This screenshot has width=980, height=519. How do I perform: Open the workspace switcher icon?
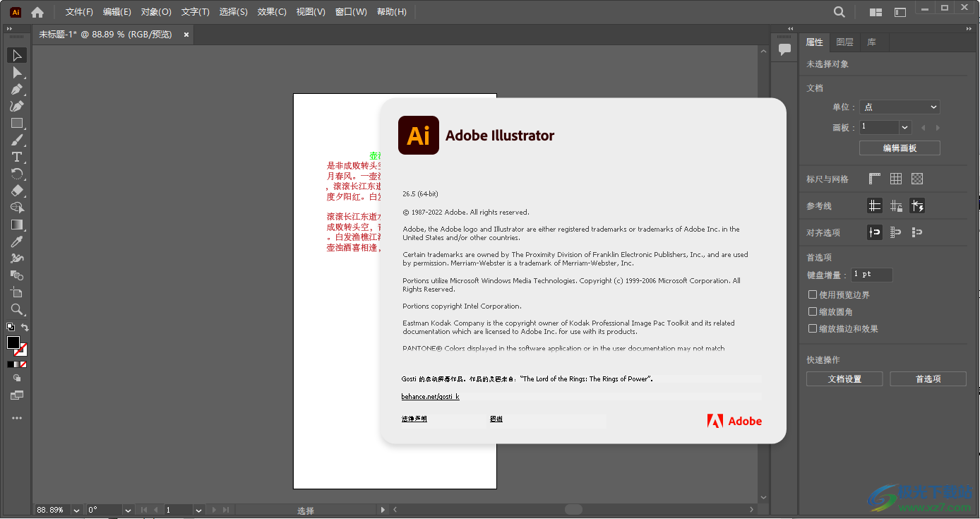pos(900,12)
